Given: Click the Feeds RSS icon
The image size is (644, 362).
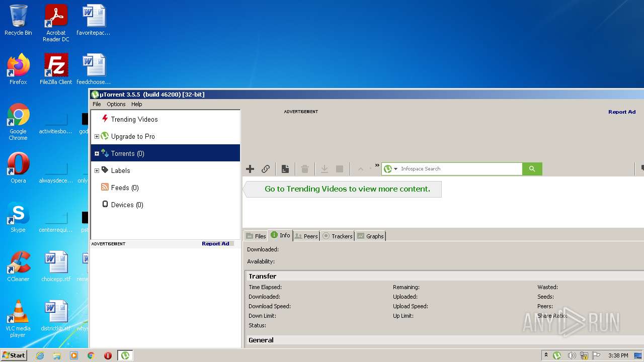Looking at the screenshot, I should click(x=105, y=187).
